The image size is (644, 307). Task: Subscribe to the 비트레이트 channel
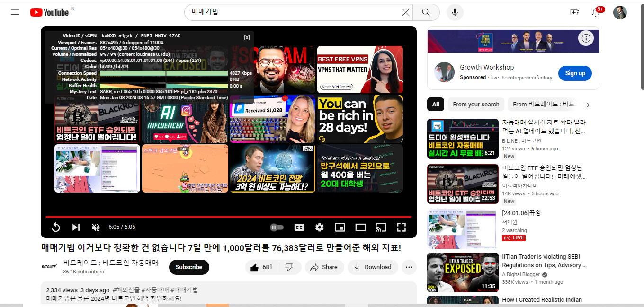[189, 267]
